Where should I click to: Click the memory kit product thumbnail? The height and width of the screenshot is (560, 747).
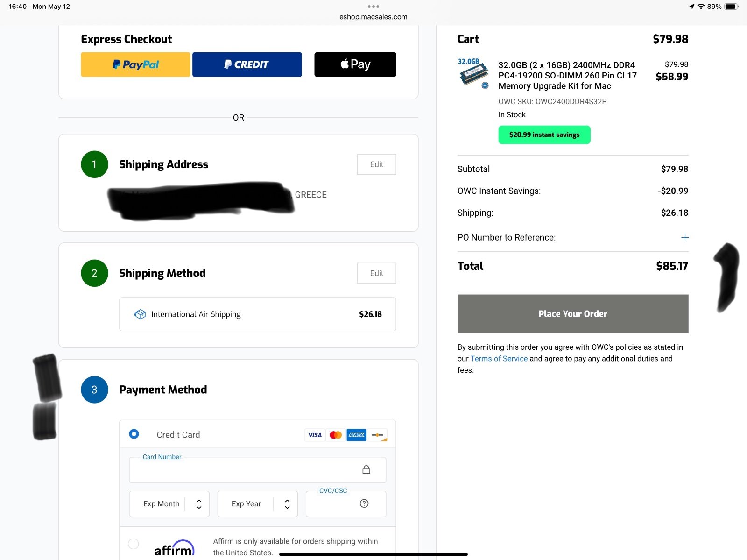pyautogui.click(x=473, y=73)
